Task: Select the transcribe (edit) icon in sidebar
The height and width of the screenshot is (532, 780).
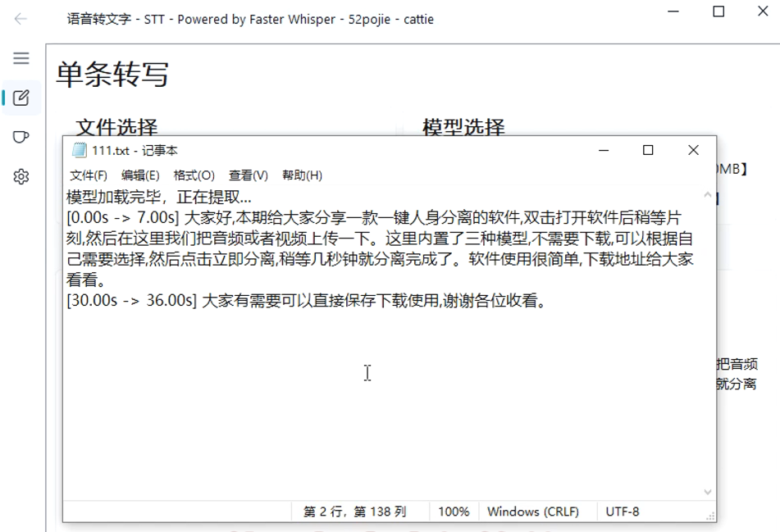Action: 21,98
